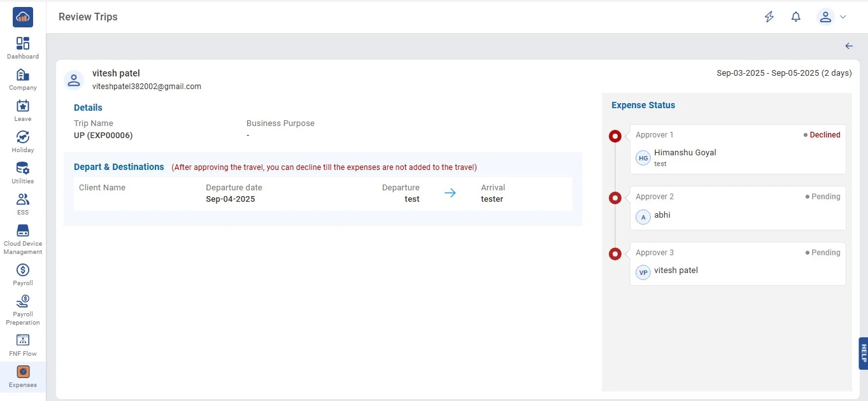
Task: Click the back arrow to return
Action: tap(849, 46)
